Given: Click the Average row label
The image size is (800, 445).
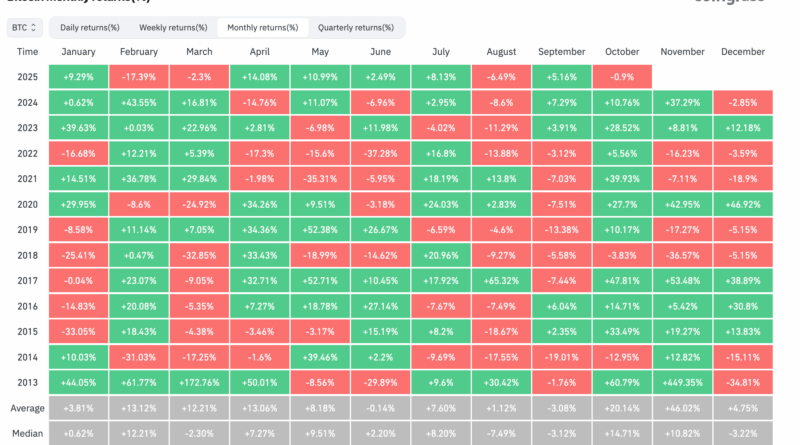Looking at the screenshot, I should click(28, 408).
